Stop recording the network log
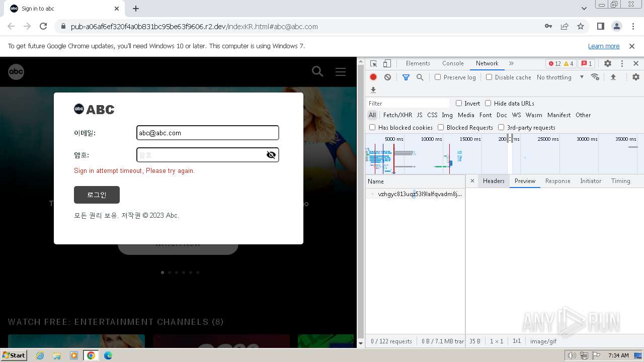Image resolution: width=644 pixels, height=362 pixels. coord(373,77)
